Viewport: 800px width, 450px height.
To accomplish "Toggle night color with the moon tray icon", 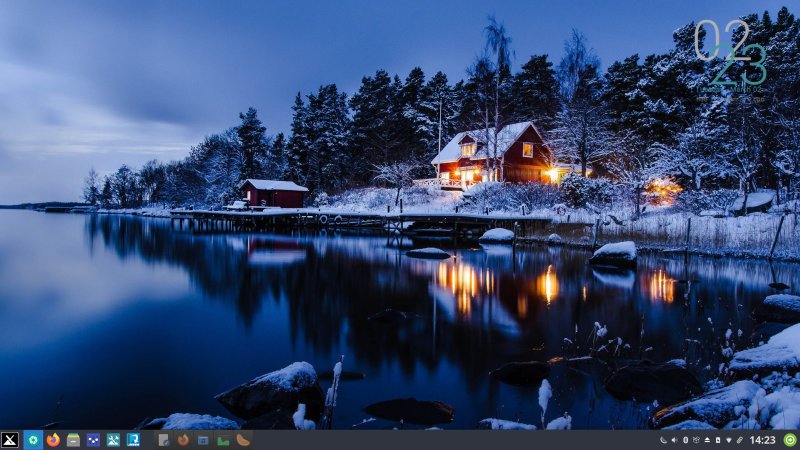I will point(663,440).
